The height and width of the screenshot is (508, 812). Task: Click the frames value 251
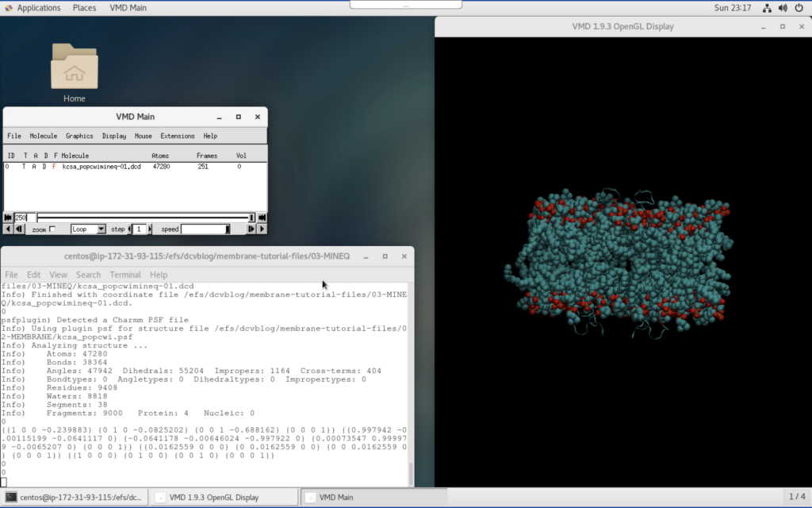(203, 167)
